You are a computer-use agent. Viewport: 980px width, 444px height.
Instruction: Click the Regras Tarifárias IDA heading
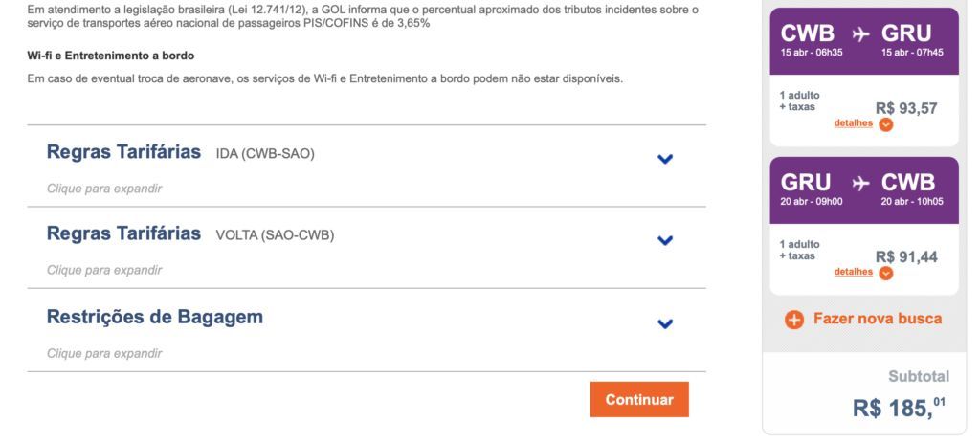click(124, 152)
